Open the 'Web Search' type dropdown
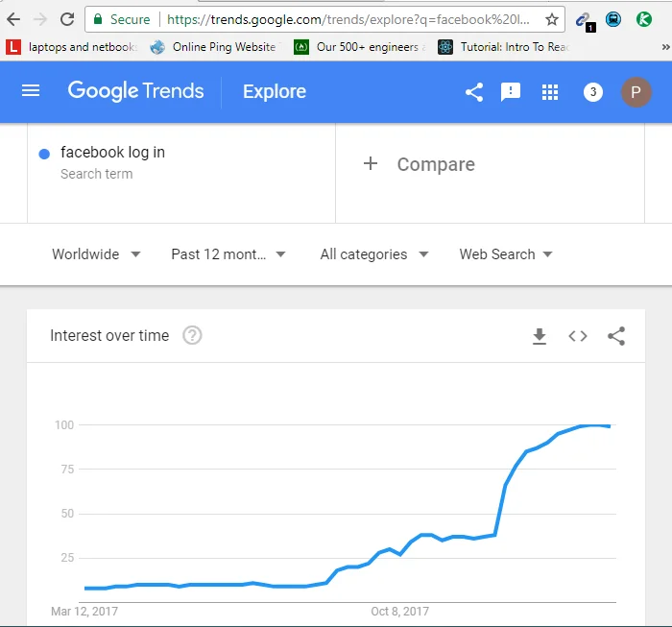The height and width of the screenshot is (627, 672). pyautogui.click(x=506, y=254)
